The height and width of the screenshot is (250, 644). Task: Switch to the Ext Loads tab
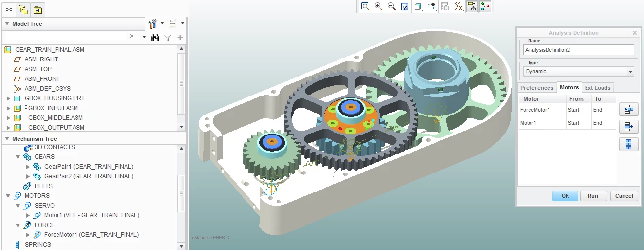click(598, 88)
